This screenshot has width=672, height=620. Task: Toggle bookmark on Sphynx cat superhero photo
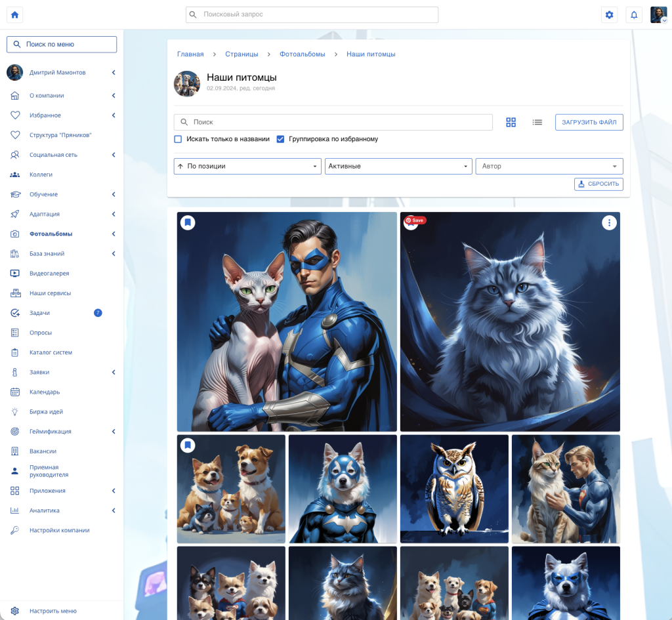[188, 223]
